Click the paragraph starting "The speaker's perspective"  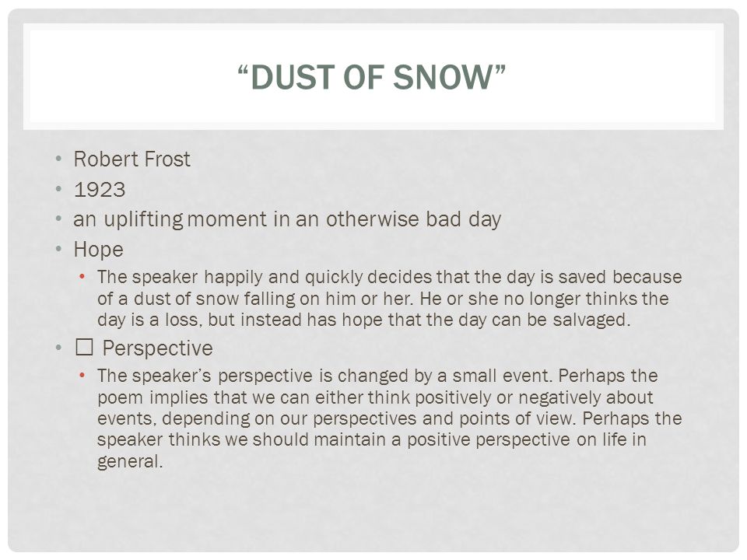pyautogui.click(x=389, y=418)
